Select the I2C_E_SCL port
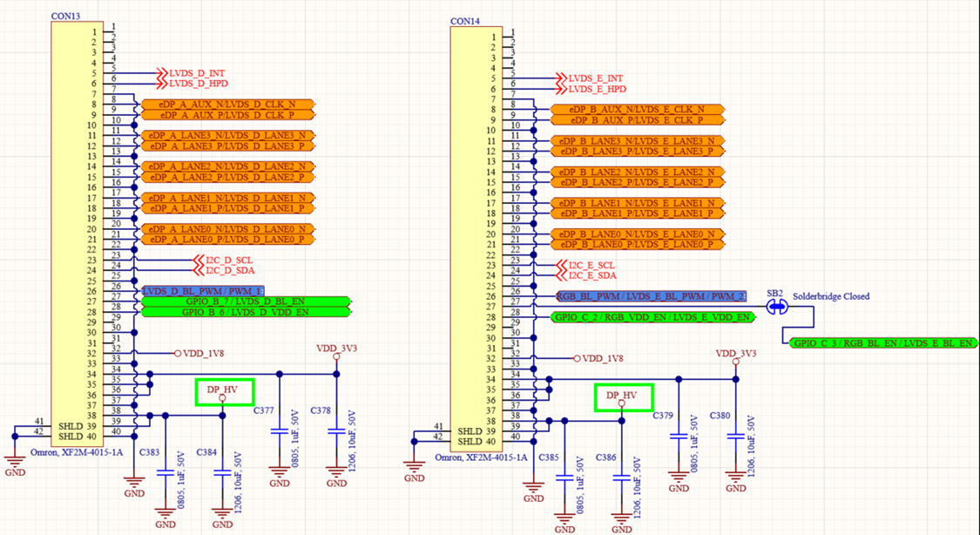This screenshot has width=980, height=535. [585, 266]
